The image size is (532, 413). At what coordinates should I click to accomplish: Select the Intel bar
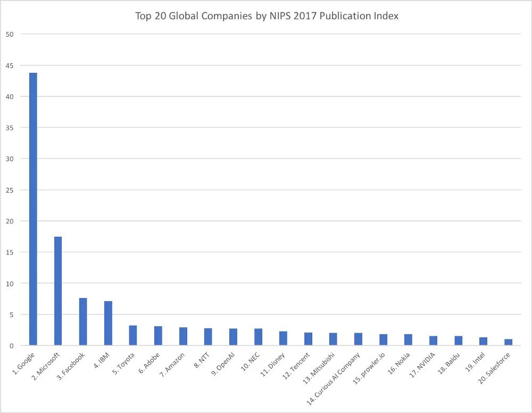pos(483,341)
